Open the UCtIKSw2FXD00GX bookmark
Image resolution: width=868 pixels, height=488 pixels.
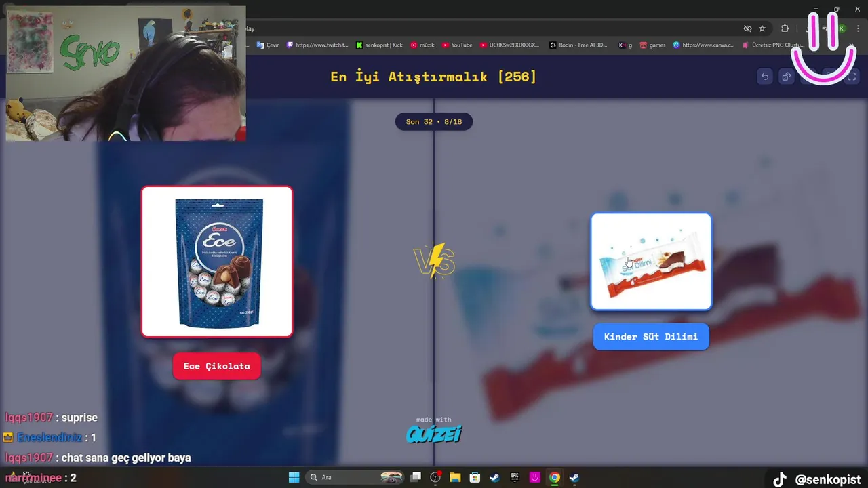coord(510,45)
